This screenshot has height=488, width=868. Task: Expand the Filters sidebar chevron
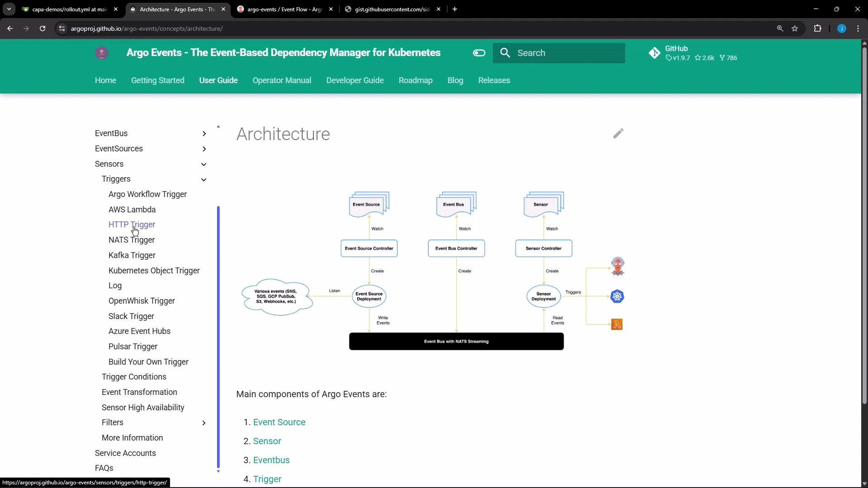204,423
